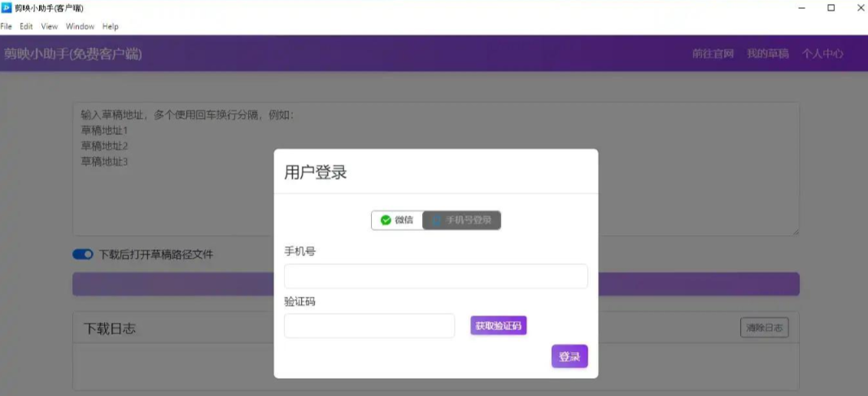
Task: Click the phone icon in login tab
Action: [437, 220]
